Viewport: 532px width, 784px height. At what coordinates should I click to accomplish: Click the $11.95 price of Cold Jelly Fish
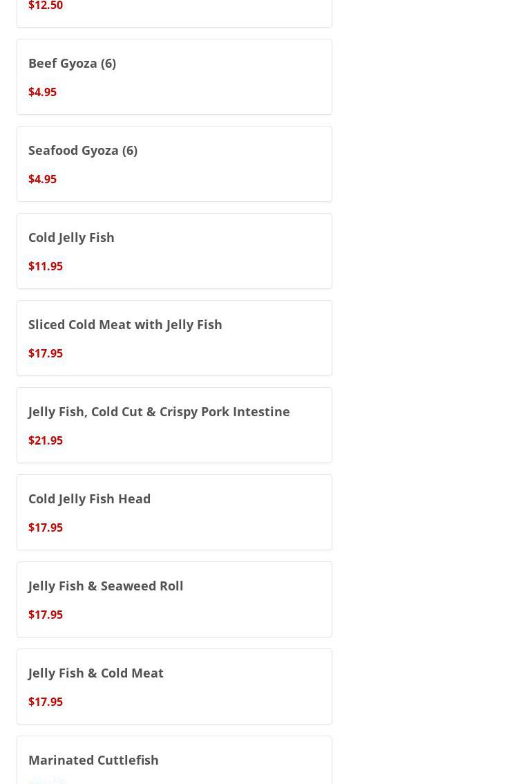[x=46, y=266]
